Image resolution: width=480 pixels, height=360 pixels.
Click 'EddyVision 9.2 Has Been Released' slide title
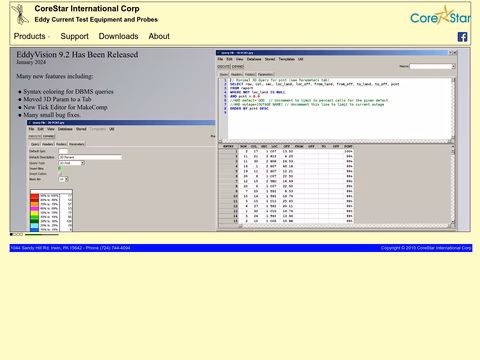77,54
